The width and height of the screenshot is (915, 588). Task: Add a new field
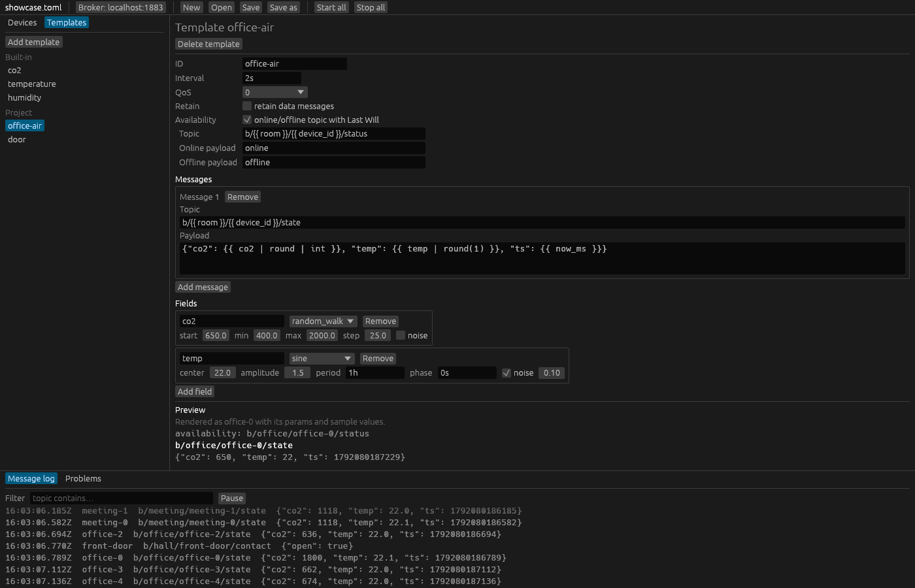coord(195,391)
